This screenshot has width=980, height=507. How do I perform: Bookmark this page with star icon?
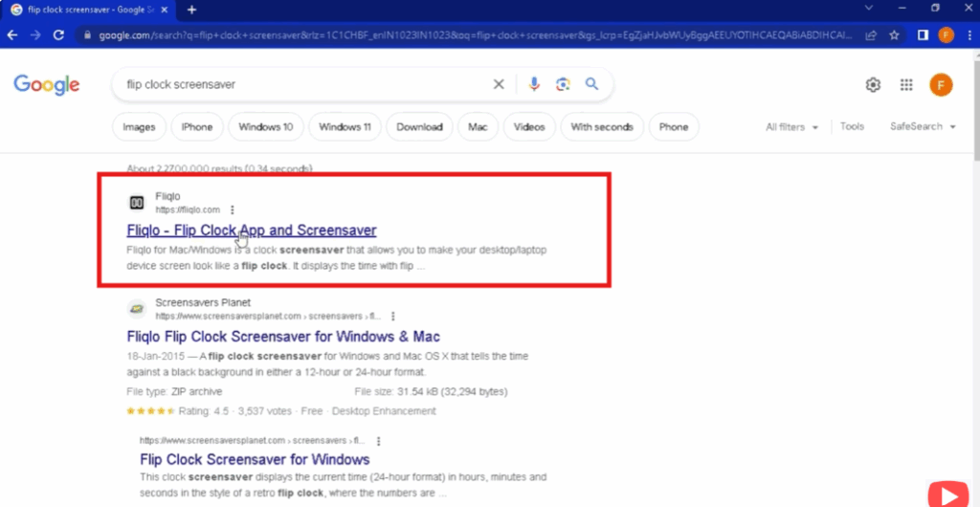coord(894,34)
